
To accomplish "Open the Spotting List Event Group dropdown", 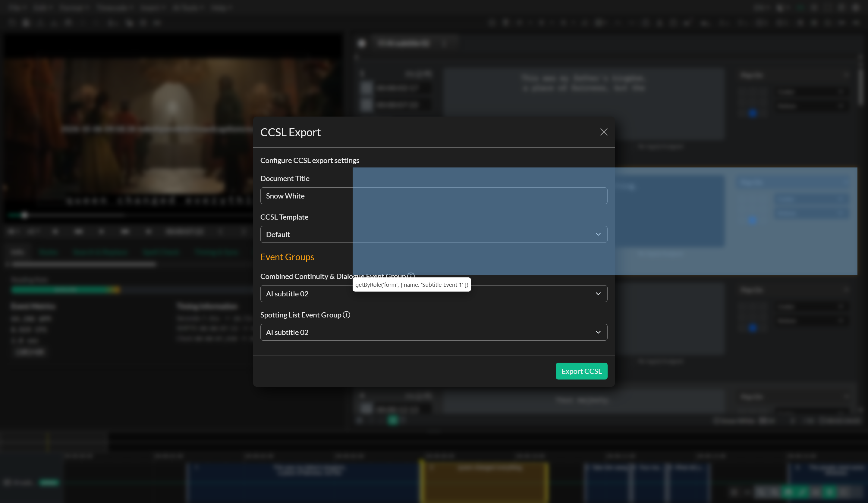I will (434, 332).
